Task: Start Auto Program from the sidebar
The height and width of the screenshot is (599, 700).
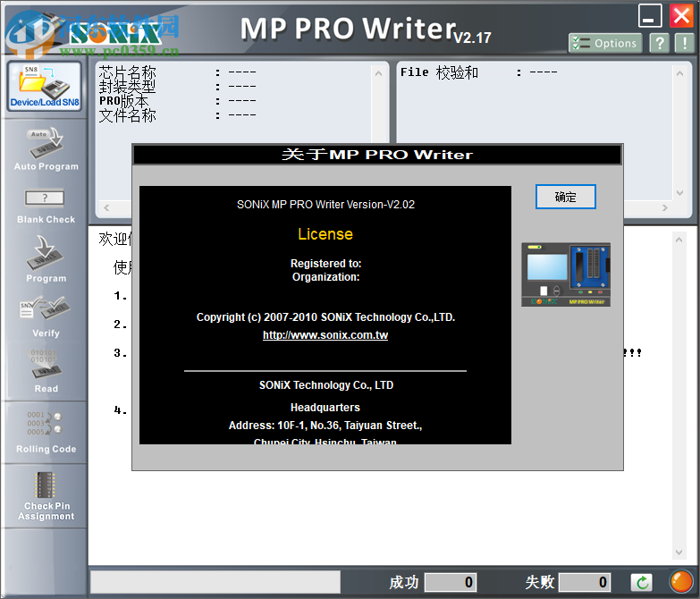Action: 46,149
